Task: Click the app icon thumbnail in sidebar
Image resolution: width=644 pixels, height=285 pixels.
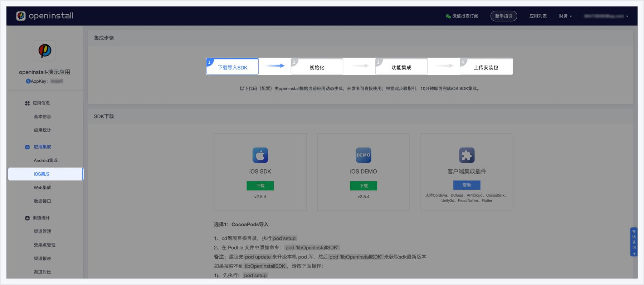Action: (45, 51)
